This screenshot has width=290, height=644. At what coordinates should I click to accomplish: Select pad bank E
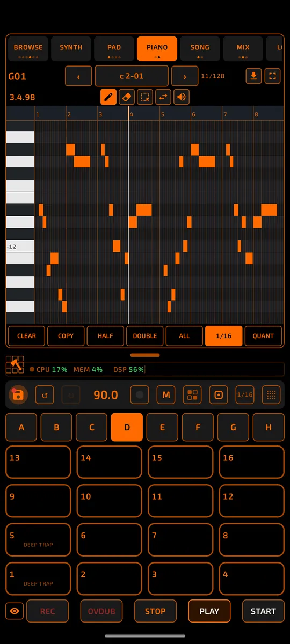coord(162,427)
